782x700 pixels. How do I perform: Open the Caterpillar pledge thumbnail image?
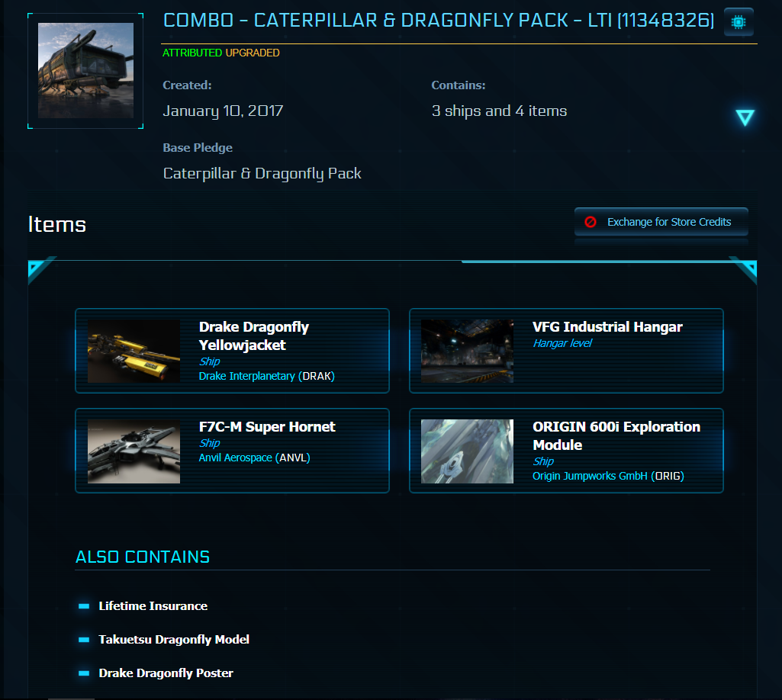[x=85, y=70]
